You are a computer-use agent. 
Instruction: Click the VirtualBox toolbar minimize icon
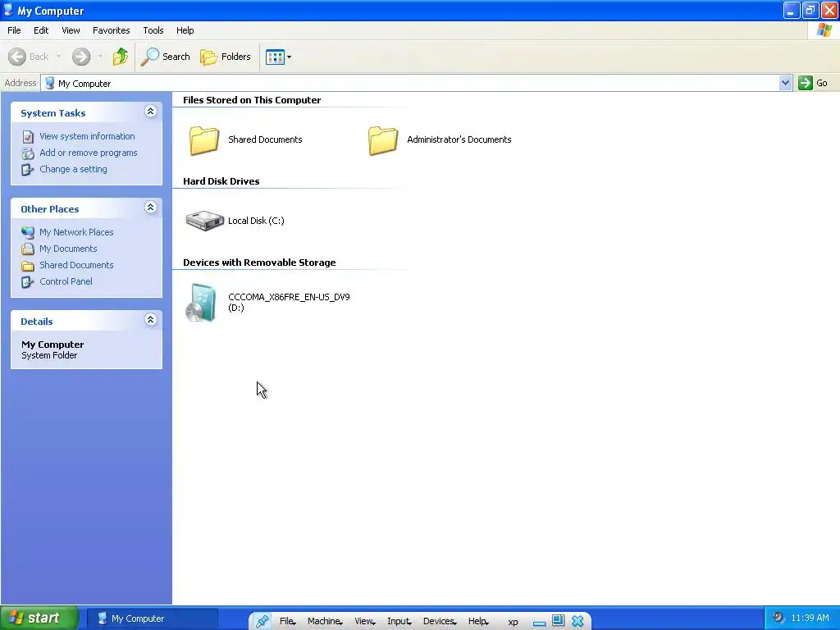click(x=540, y=622)
